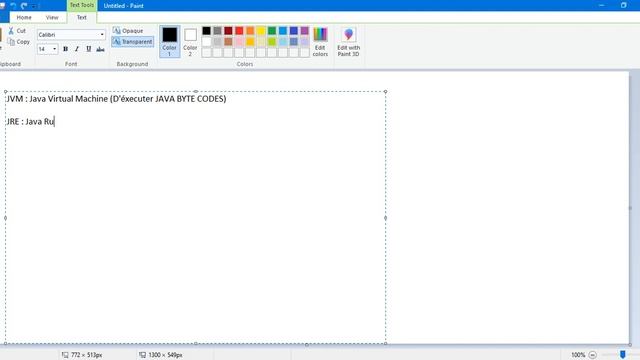Pick the lime green color swatch
640x360 pixels.
(x=272, y=42)
